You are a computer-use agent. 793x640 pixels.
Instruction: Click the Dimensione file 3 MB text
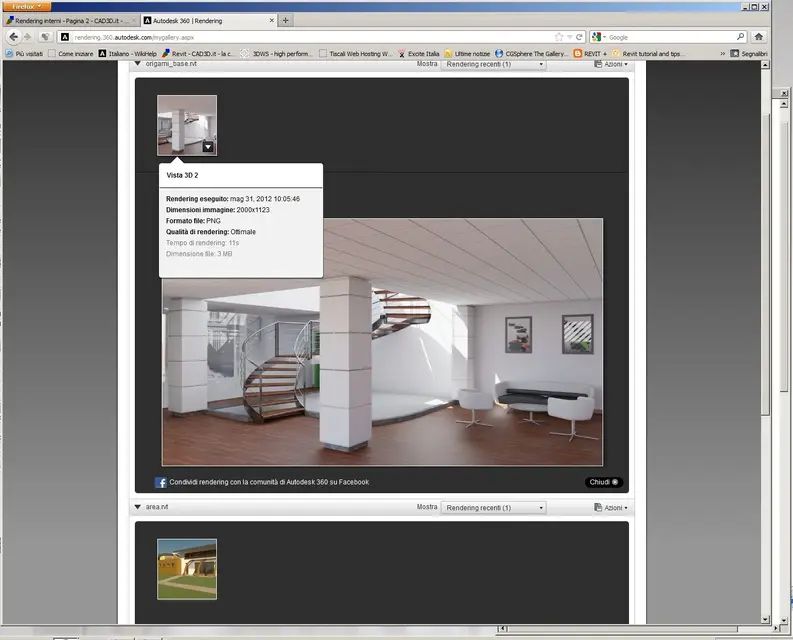[199, 254]
